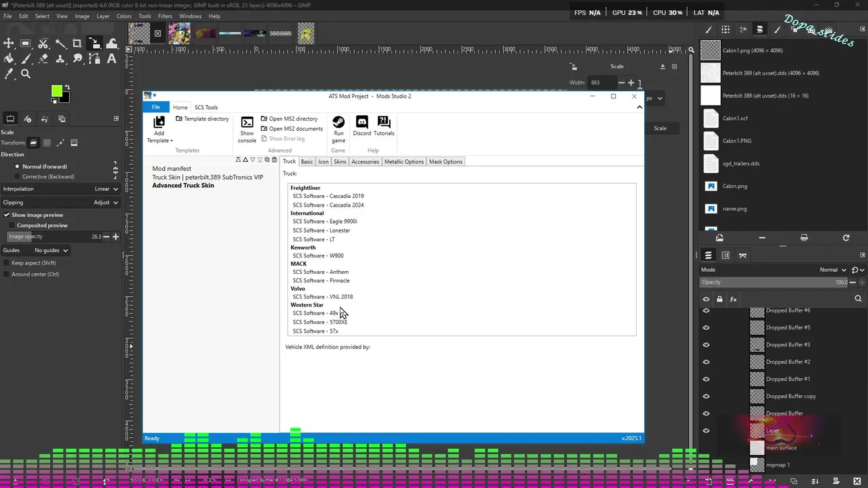Open the Tutorials icon
Viewport: 868px width, 488px height.
coord(384,122)
